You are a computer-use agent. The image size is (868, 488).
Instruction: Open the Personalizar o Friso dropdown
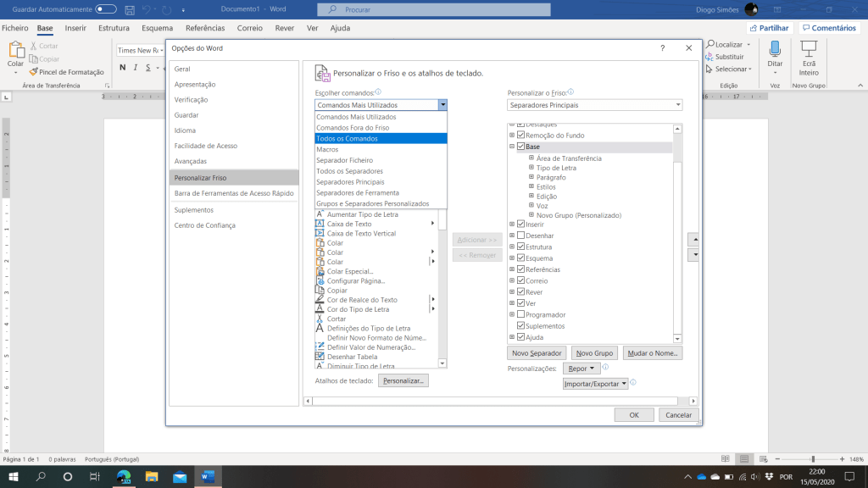594,105
